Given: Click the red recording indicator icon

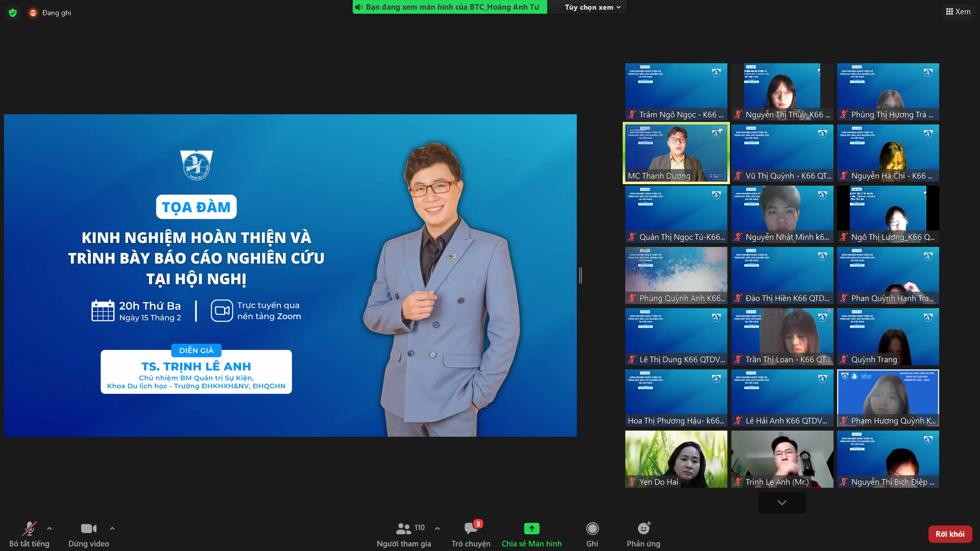Looking at the screenshot, I should tap(33, 13).
